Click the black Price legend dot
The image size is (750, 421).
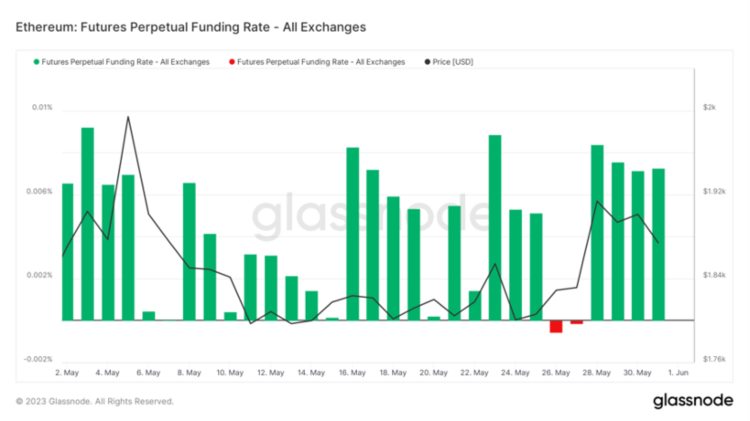(428, 62)
